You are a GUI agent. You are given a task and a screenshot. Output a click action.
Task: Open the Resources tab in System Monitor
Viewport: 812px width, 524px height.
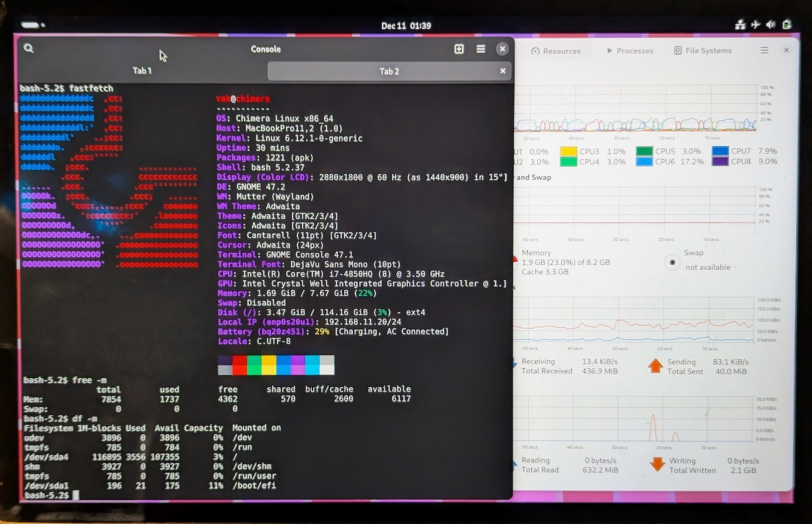point(556,51)
